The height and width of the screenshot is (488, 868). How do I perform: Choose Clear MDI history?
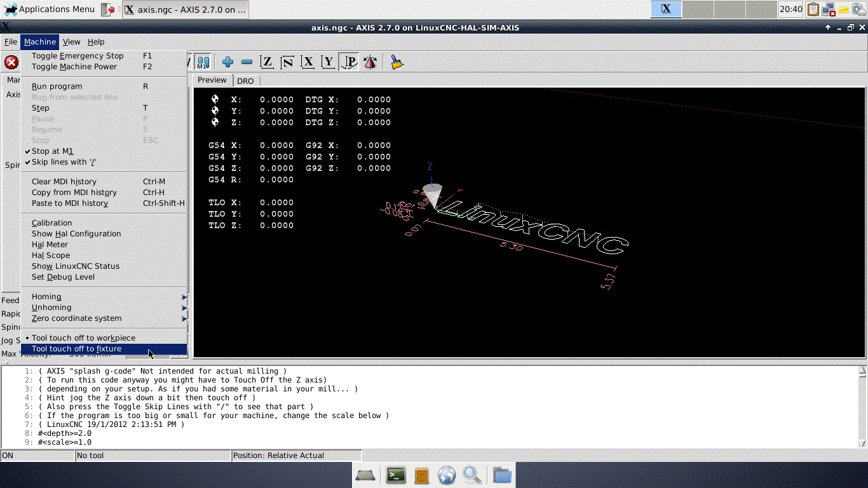click(104, 182)
